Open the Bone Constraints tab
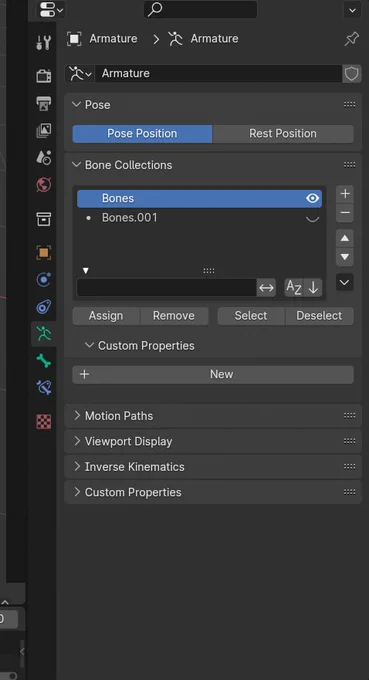 tap(44, 387)
